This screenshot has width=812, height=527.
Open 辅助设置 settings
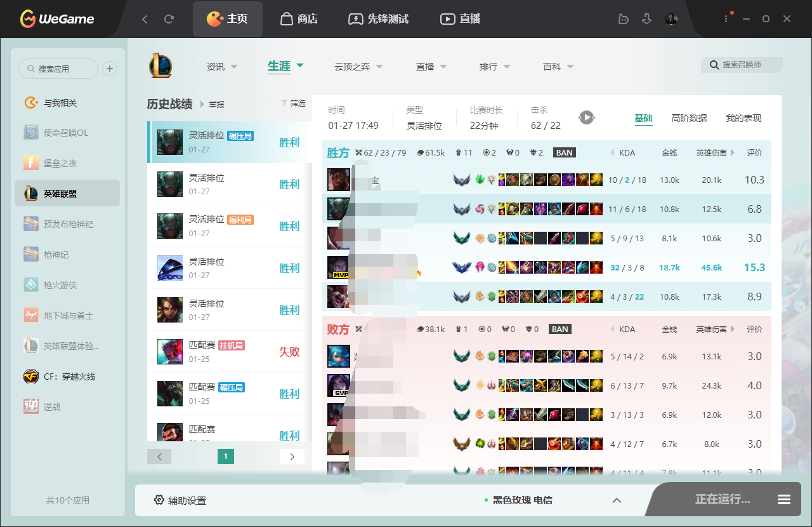tap(180, 500)
